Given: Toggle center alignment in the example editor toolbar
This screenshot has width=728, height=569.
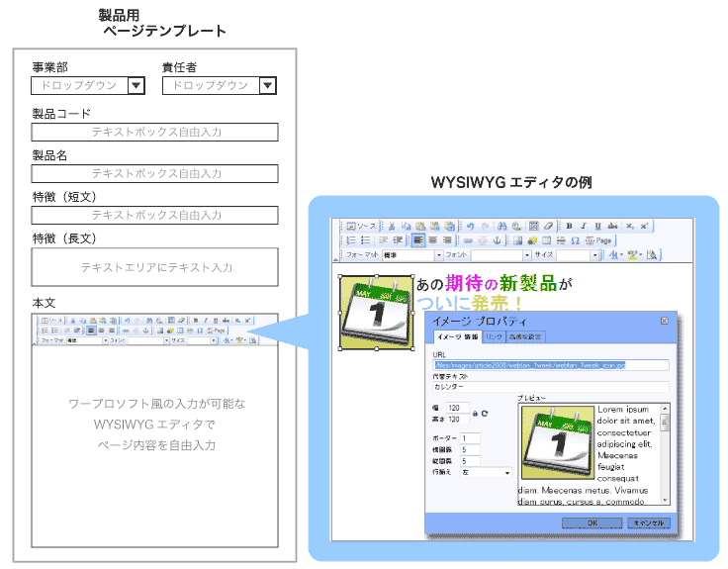Looking at the screenshot, I should point(432,240).
